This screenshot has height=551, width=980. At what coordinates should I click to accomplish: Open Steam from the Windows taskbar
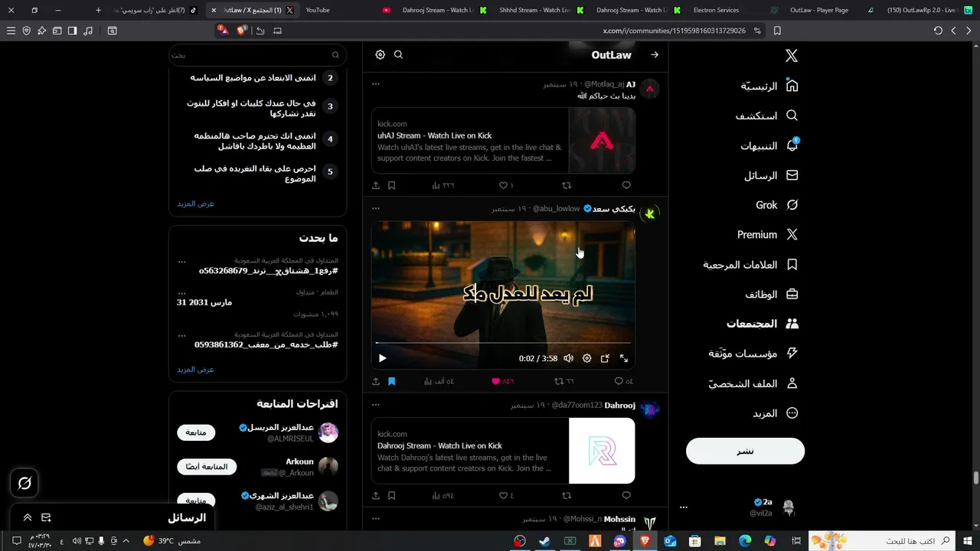point(544,541)
